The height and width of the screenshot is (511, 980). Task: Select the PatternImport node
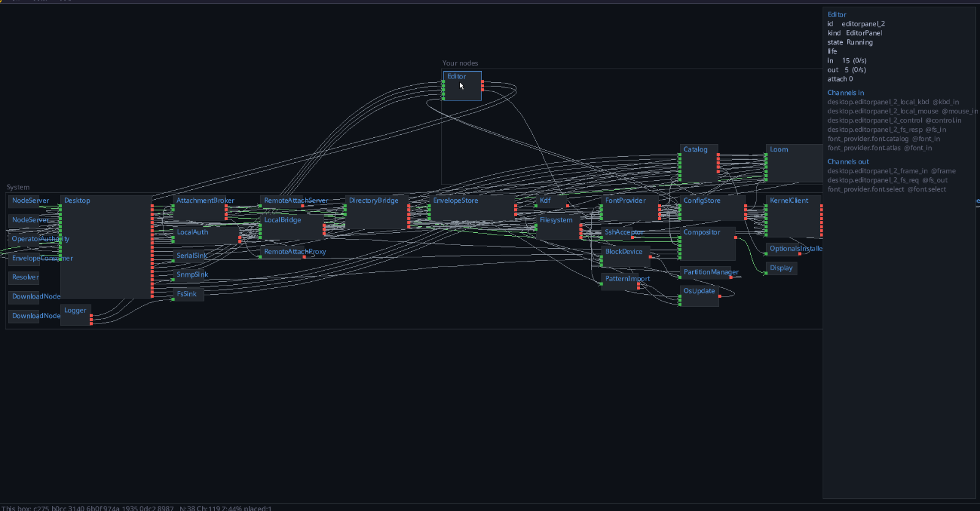[620, 281]
